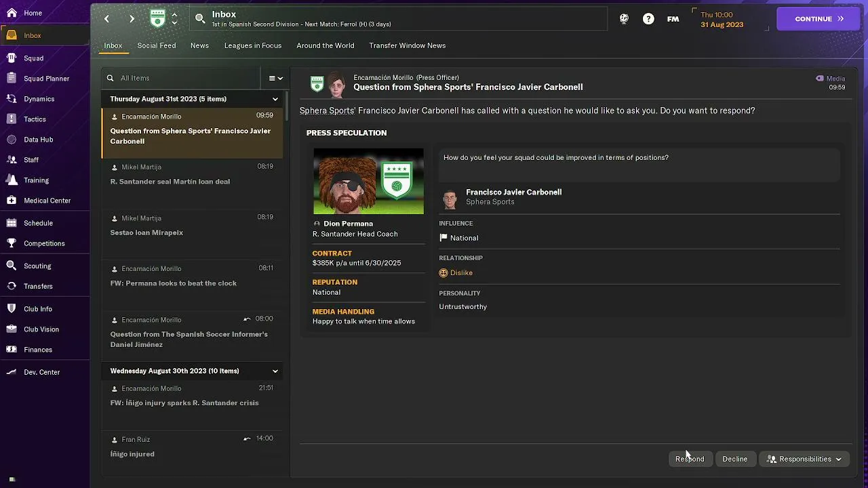Image resolution: width=868 pixels, height=488 pixels.
Task: Switch to the Social Feed tab
Action: click(157, 45)
